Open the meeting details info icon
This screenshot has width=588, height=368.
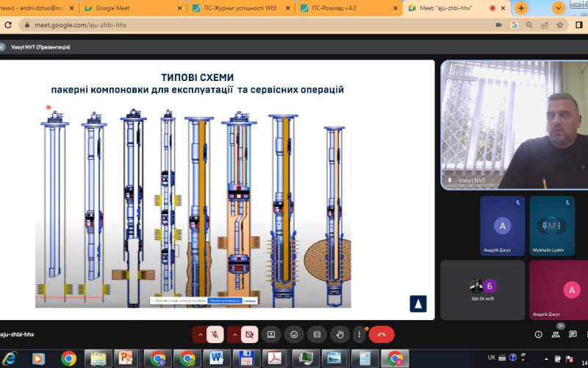pyautogui.click(x=538, y=334)
